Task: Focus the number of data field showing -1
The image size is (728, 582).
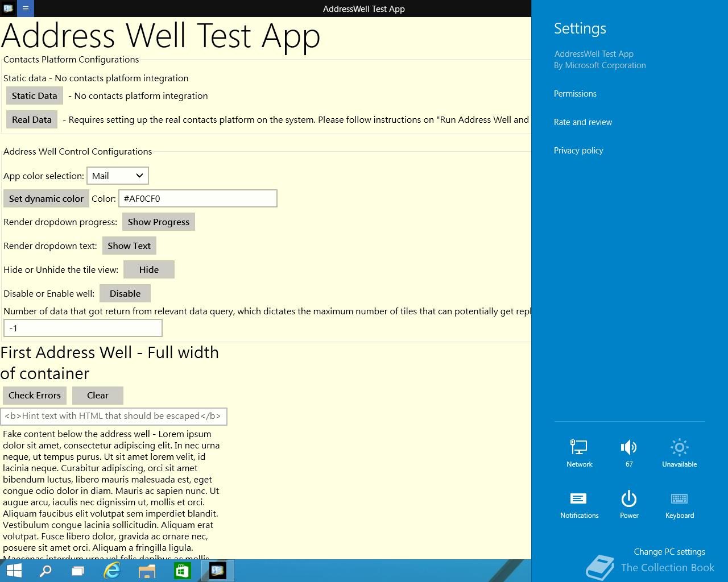Action: coord(83,328)
